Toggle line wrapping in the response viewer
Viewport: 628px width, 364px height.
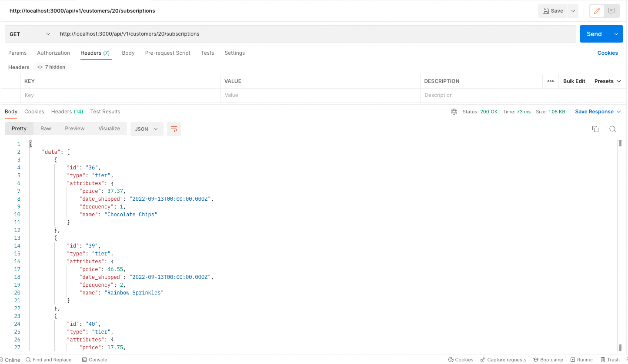[174, 129]
